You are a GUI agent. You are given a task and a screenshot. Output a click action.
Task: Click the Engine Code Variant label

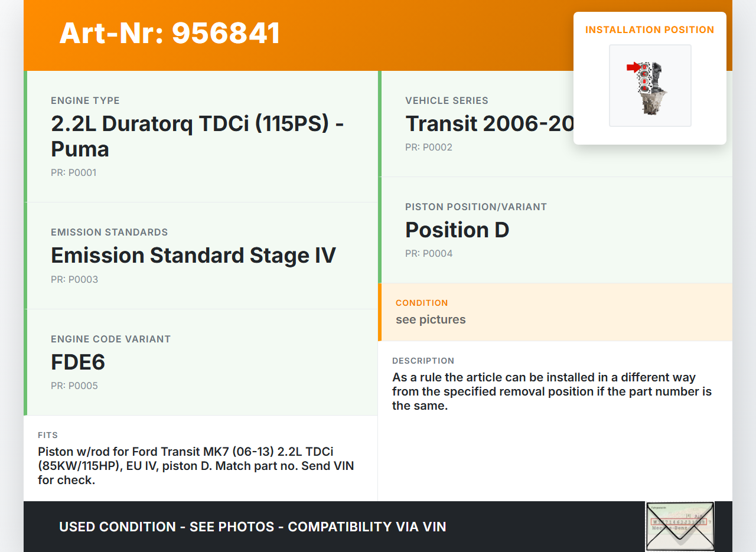(110, 339)
